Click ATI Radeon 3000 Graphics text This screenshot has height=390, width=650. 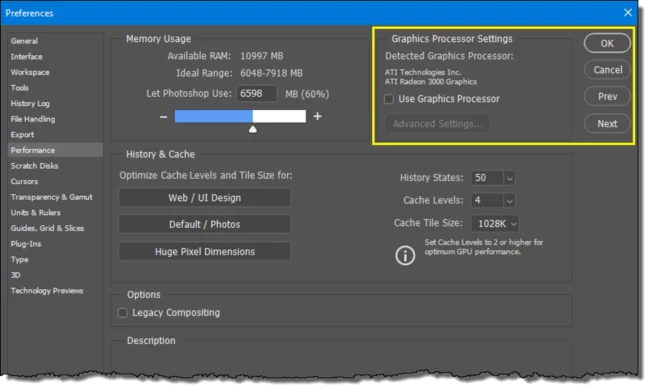[430, 82]
